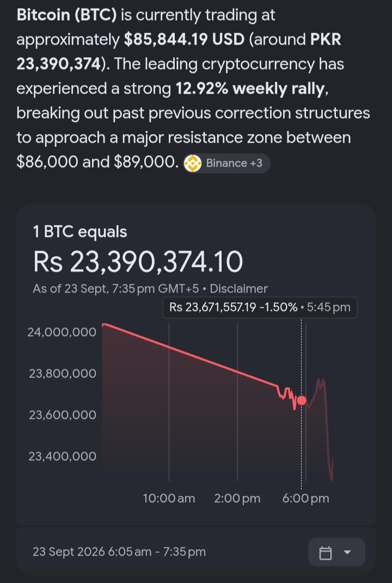The image size is (392, 583).
Task: Click the bold 'Bitcoin (BTC)' text
Action: pos(67,15)
